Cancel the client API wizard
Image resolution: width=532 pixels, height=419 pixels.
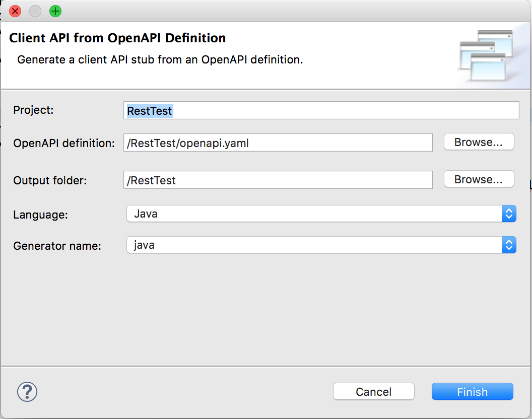click(x=373, y=391)
